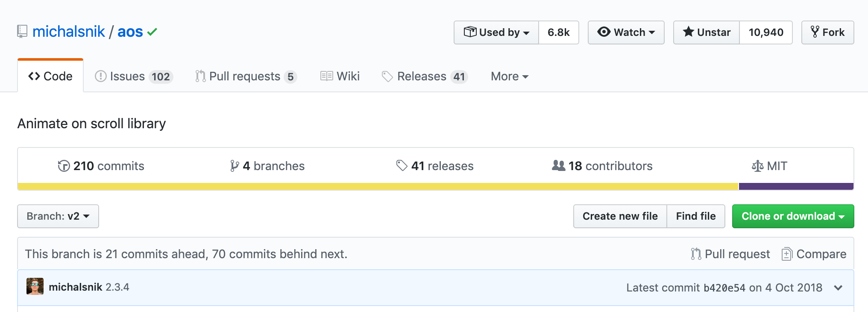Image resolution: width=868 pixels, height=312 pixels.
Task: Click the star icon in the Unstar button
Action: click(688, 32)
